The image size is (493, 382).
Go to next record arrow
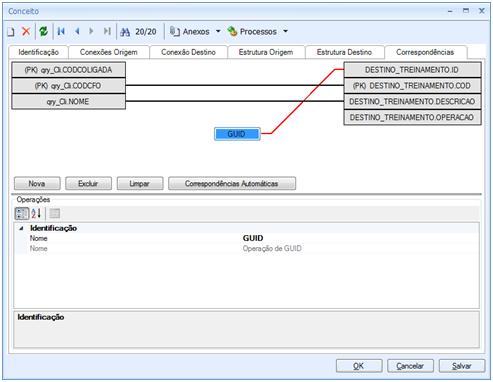click(x=91, y=31)
